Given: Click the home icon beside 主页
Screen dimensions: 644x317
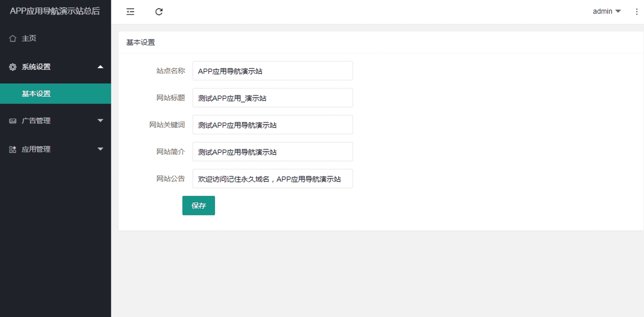Looking at the screenshot, I should (13, 38).
